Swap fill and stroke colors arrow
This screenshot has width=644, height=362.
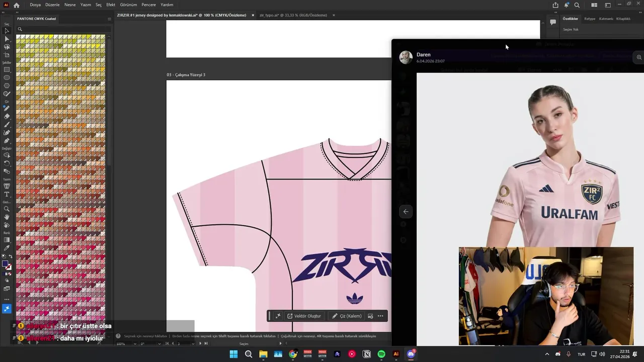tap(11, 256)
